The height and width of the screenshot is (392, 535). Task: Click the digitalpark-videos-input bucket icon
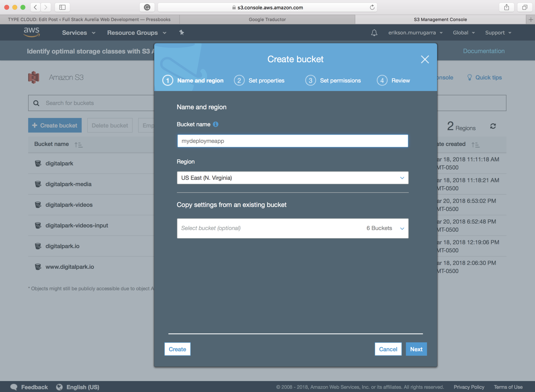[38, 225]
